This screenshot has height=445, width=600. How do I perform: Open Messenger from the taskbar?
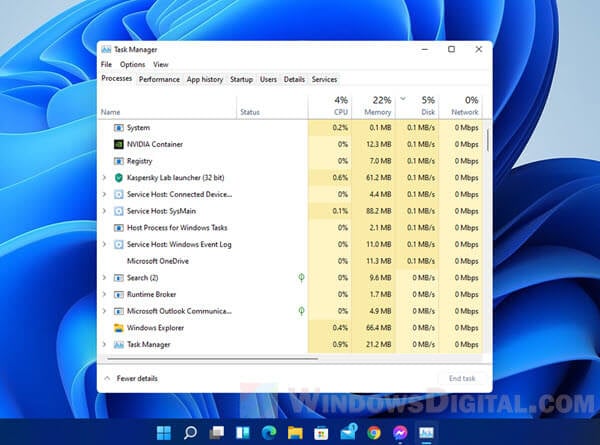[400, 433]
